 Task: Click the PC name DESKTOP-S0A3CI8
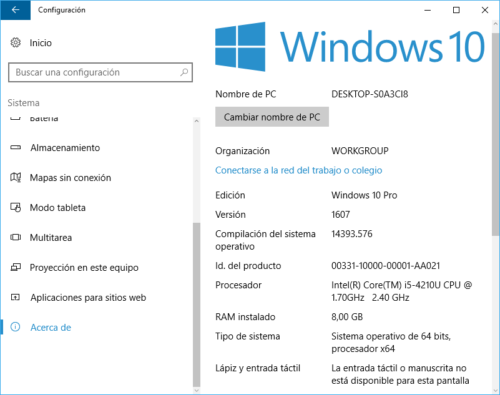point(370,94)
